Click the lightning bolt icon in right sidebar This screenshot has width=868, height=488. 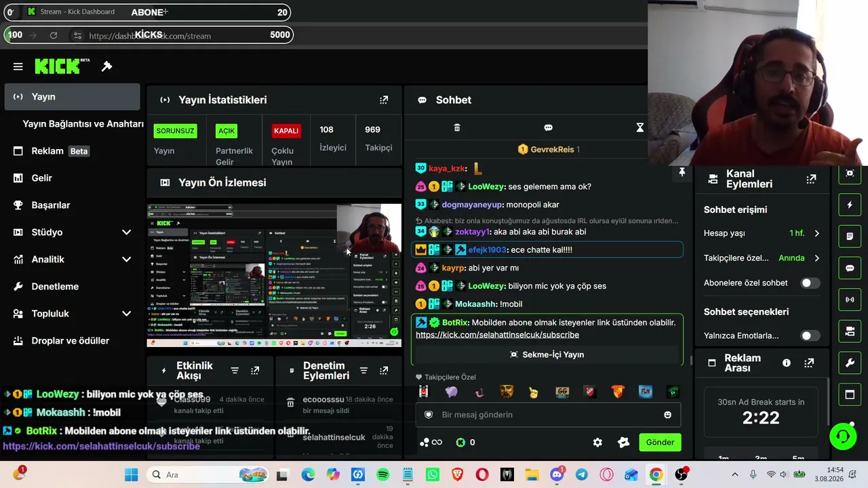tap(850, 205)
